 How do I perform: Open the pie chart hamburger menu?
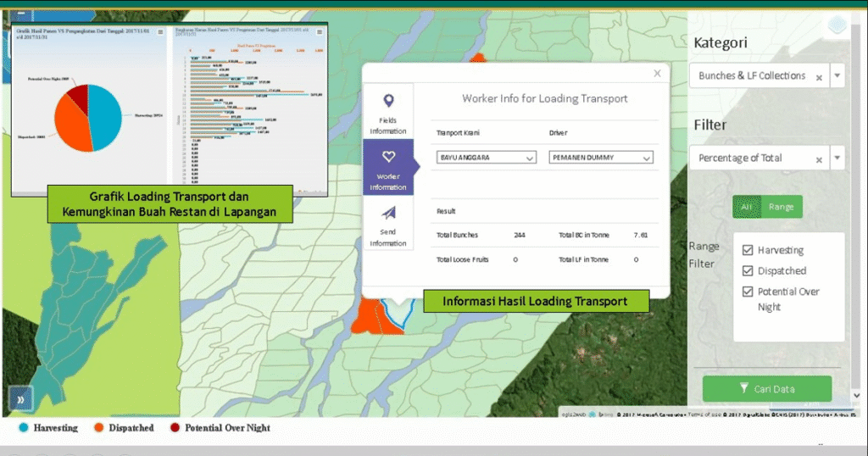click(160, 32)
